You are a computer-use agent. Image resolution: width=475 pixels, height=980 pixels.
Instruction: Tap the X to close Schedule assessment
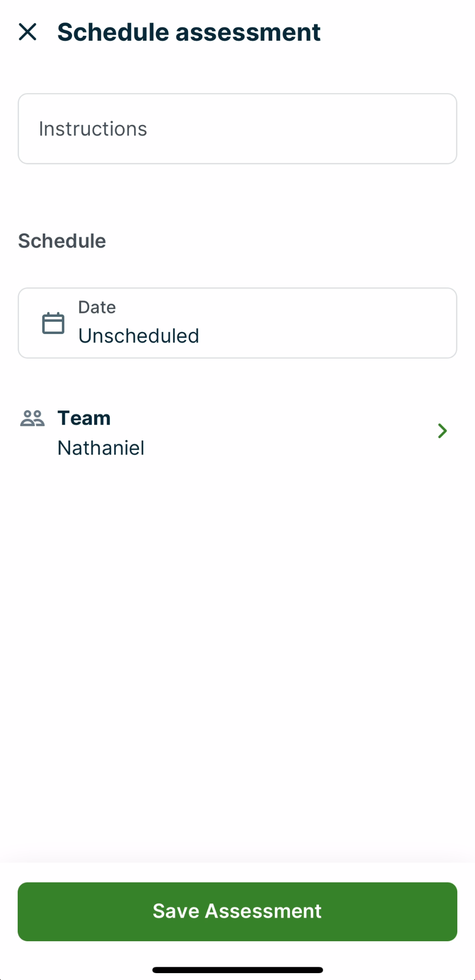click(28, 32)
